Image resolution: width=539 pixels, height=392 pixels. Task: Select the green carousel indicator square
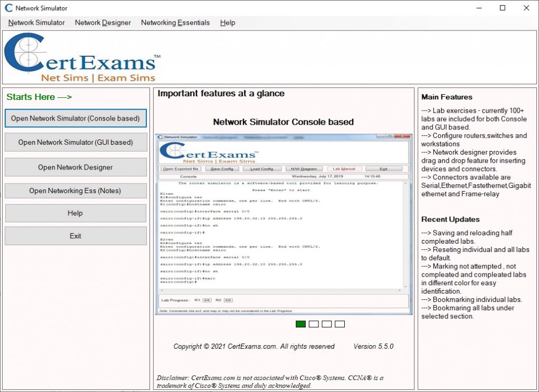(x=300, y=324)
